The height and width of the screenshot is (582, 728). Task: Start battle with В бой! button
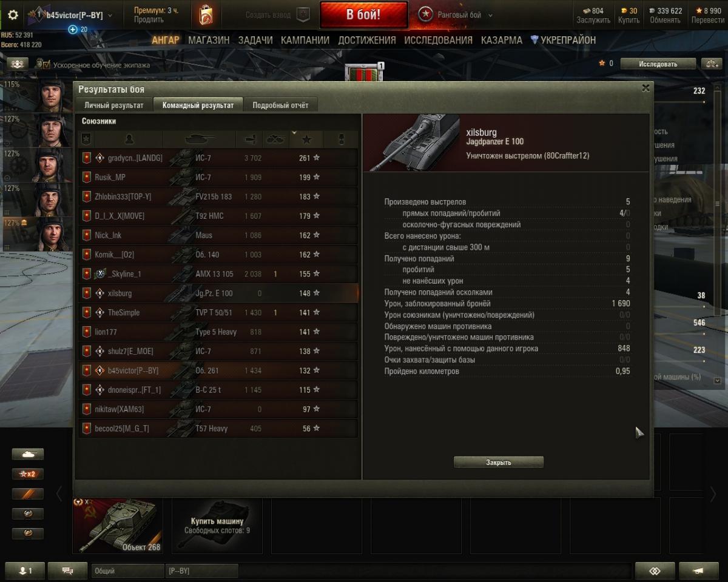[x=364, y=15]
